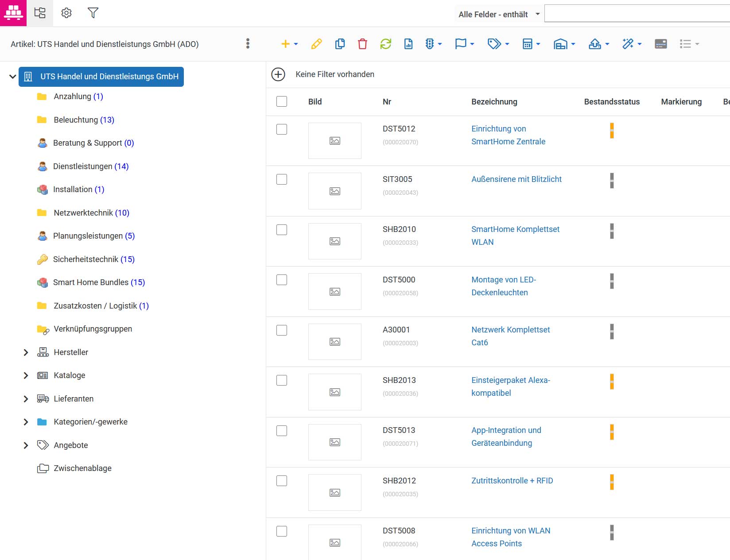Check the SIT3005 row checkbox
This screenshot has width=730, height=560.
pyautogui.click(x=282, y=179)
